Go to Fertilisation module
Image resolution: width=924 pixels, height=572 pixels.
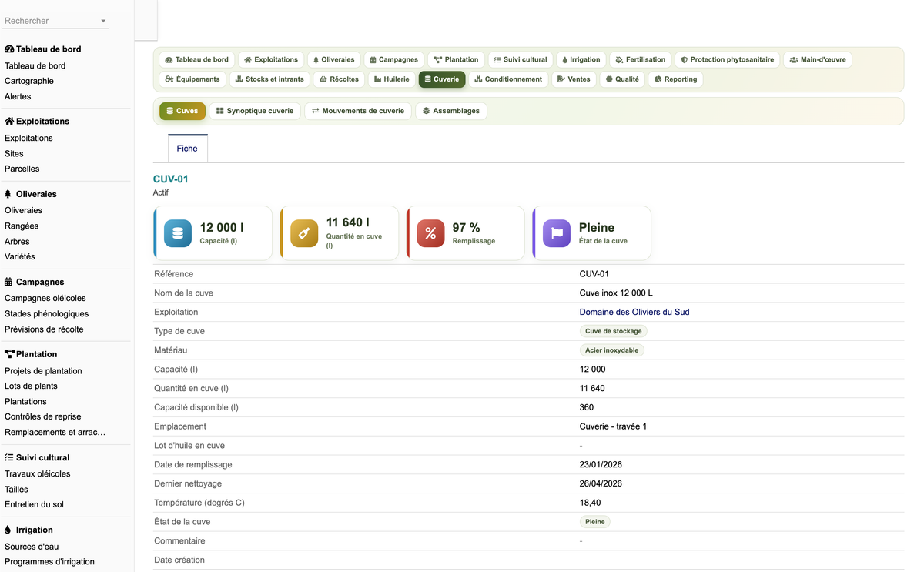click(641, 59)
